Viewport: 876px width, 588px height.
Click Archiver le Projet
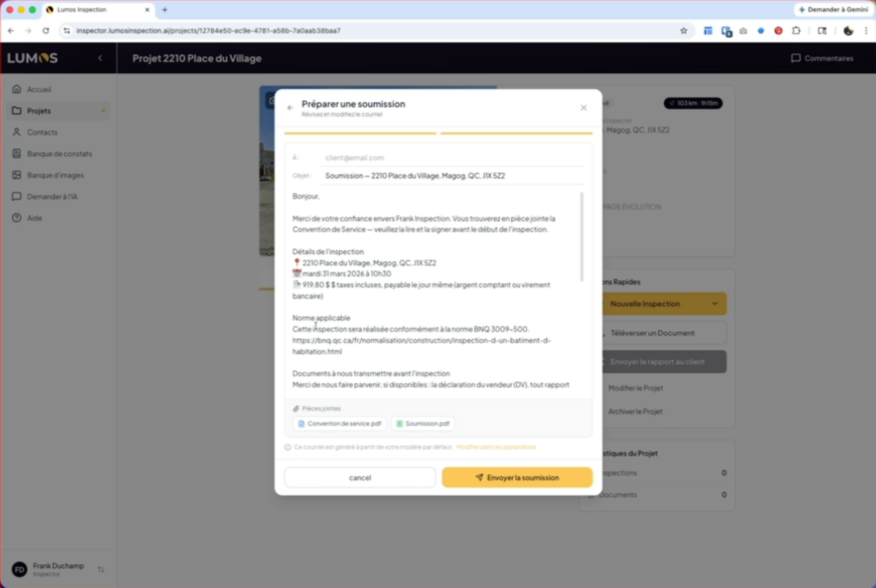(636, 412)
